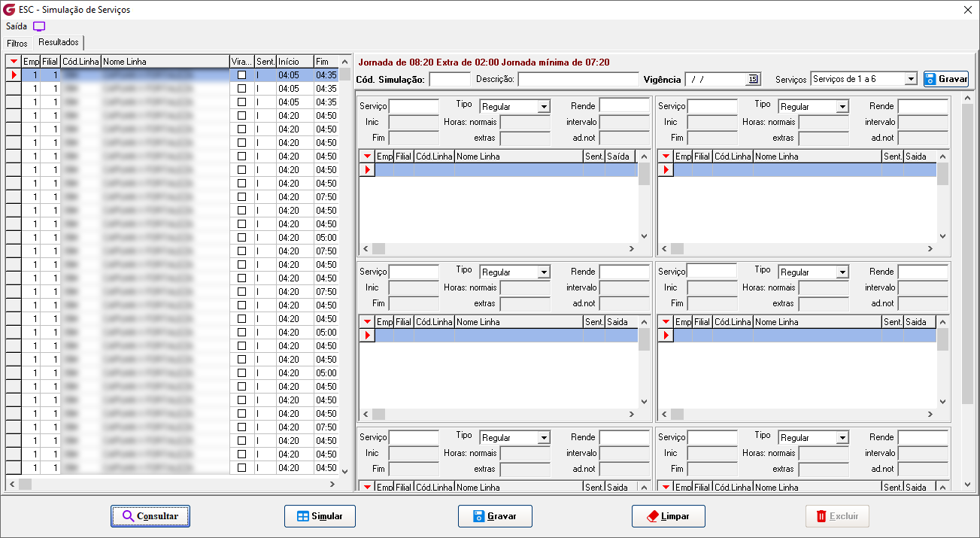Screen dimensions: 980x538
Task: Click the Serviço field in the top-left service panel
Action: click(414, 106)
